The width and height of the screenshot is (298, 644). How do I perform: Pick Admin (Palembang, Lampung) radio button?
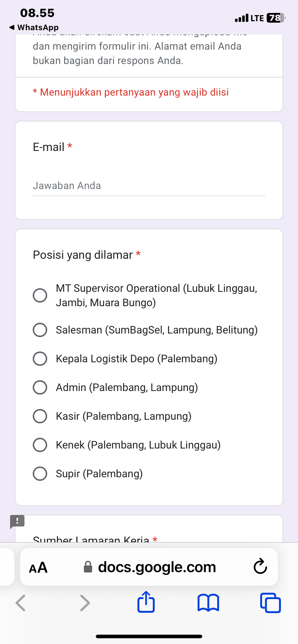pos(40,387)
